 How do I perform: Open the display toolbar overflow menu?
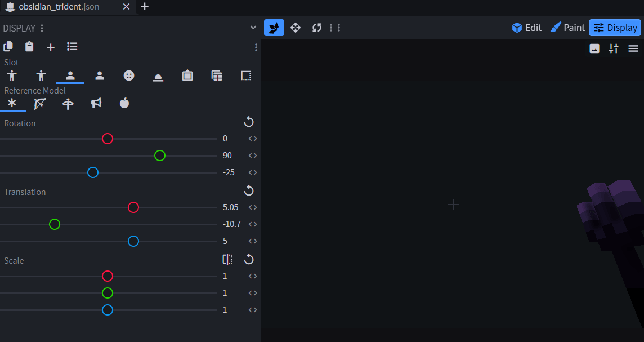point(256,48)
